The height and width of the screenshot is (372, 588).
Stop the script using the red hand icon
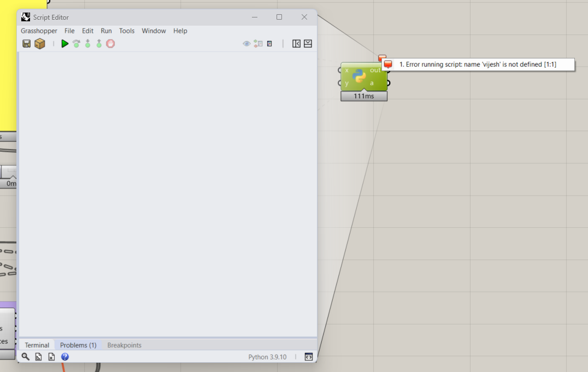click(x=110, y=44)
